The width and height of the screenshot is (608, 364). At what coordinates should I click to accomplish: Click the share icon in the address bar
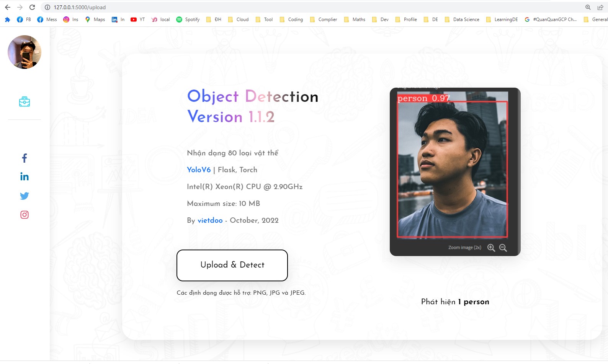pyautogui.click(x=600, y=7)
